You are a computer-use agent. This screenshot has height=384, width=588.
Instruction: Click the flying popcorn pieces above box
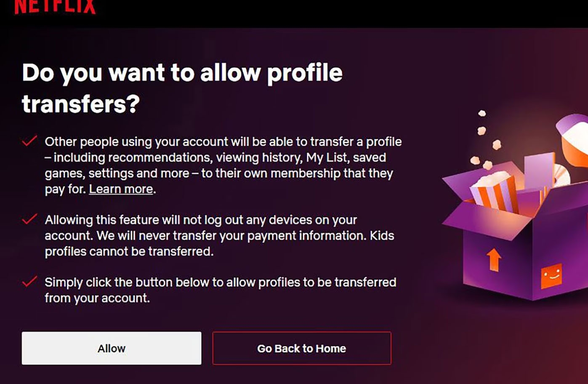486,139
